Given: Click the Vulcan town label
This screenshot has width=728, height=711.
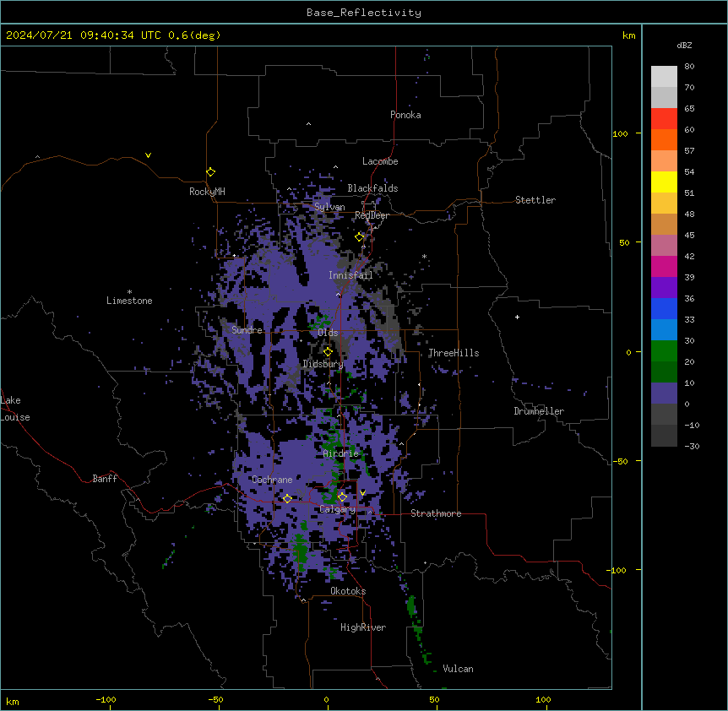Looking at the screenshot, I should click(459, 669).
